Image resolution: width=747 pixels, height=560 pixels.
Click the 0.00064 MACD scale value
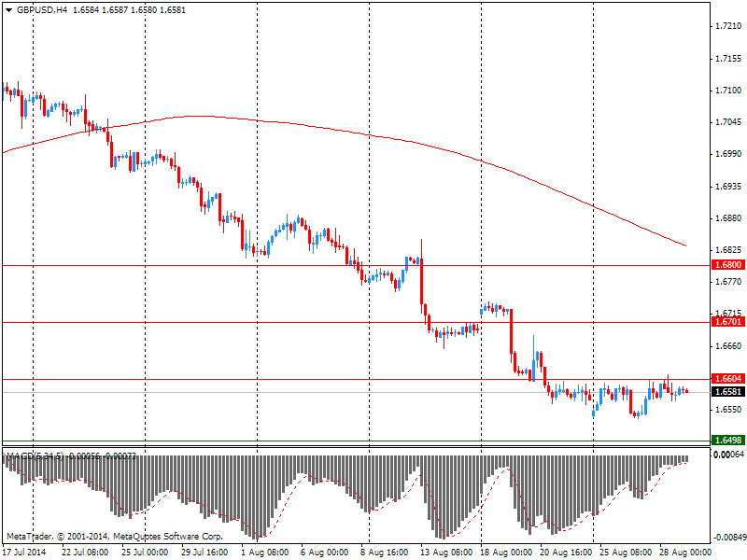click(x=729, y=455)
